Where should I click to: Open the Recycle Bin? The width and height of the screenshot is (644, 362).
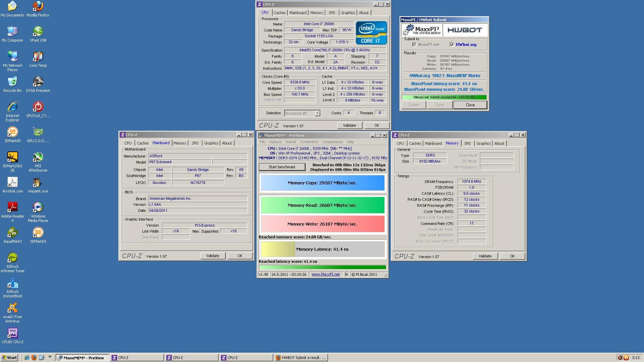click(12, 84)
